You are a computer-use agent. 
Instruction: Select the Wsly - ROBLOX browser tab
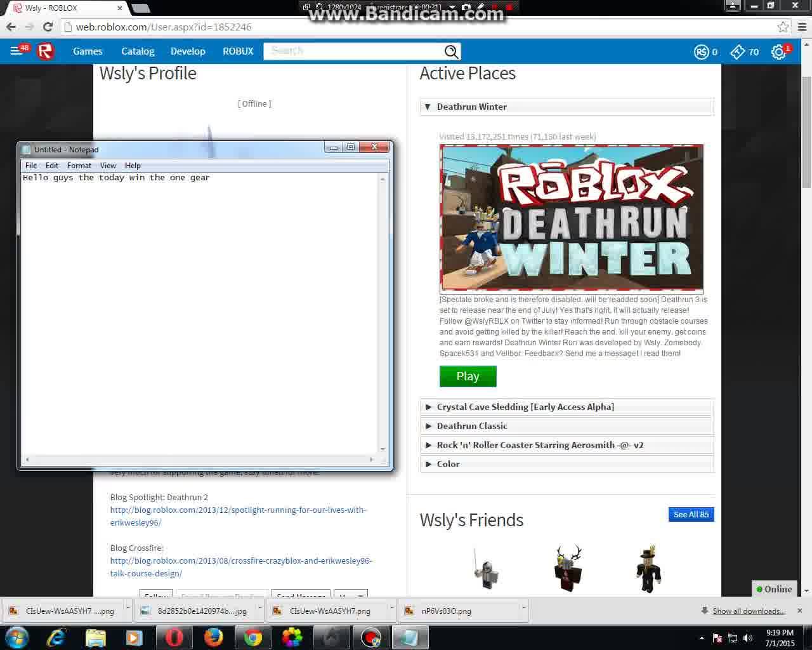tap(67, 8)
